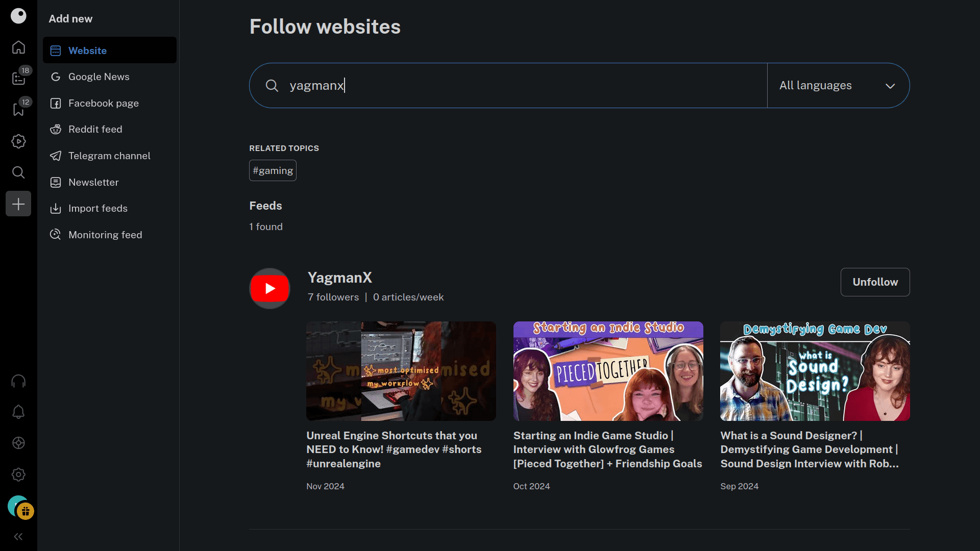The image size is (980, 551).
Task: Click the Google G icon
Action: click(x=56, y=77)
